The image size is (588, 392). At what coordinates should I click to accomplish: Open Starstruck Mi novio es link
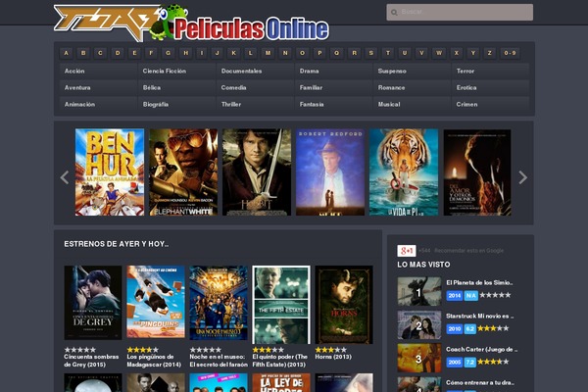click(x=480, y=317)
